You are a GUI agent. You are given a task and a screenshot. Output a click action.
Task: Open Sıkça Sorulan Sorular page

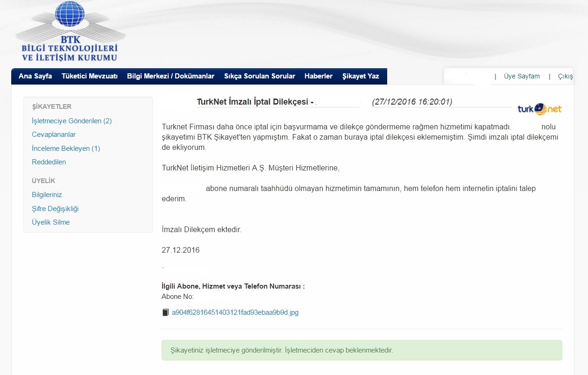point(260,76)
